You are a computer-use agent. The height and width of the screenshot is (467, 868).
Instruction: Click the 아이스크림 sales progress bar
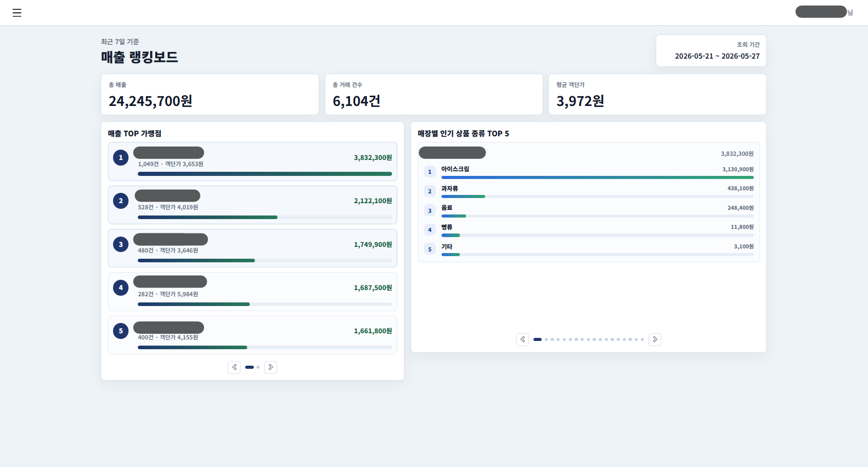click(598, 177)
